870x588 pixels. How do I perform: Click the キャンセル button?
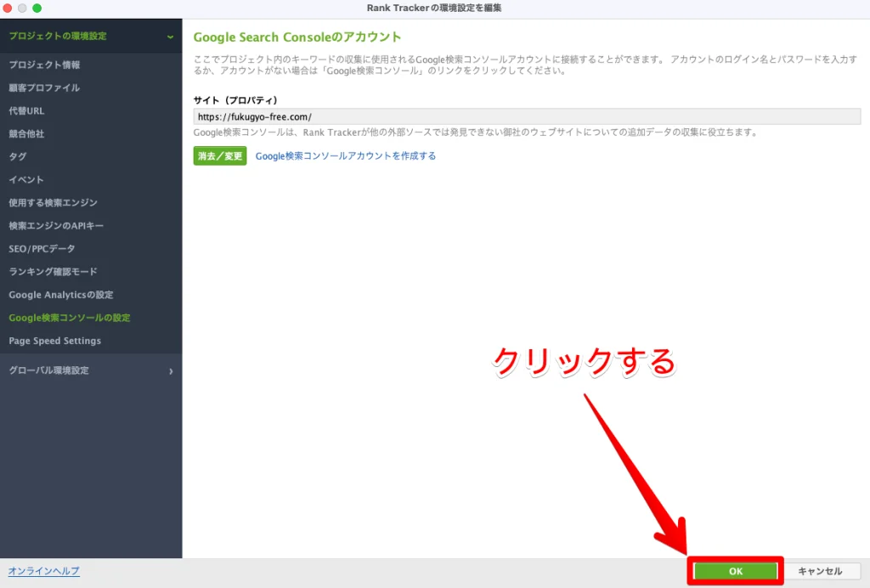click(820, 571)
